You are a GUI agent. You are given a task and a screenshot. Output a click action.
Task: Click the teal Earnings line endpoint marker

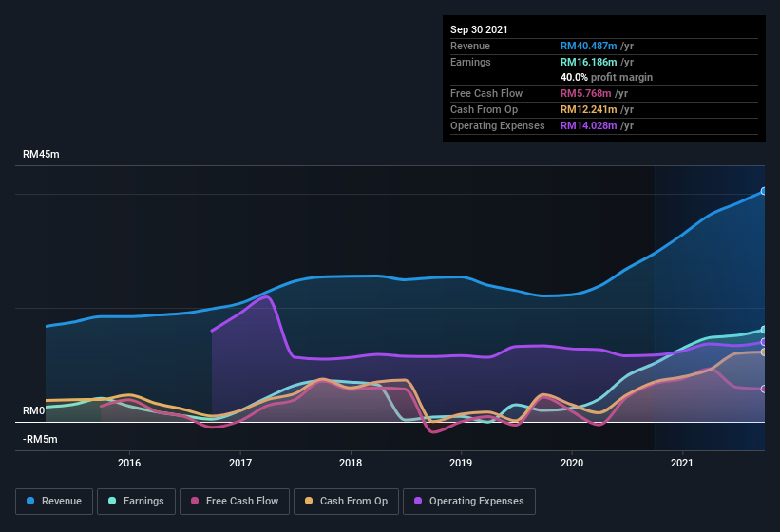pos(764,330)
